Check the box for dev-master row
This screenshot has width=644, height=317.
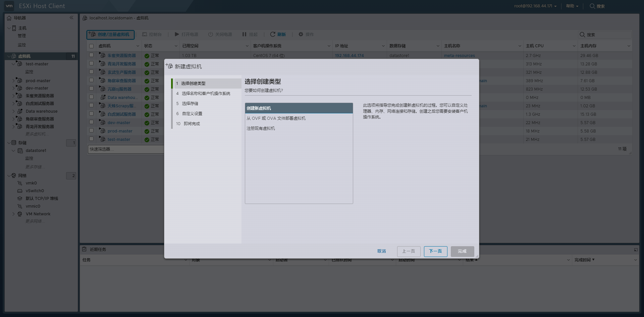point(91,122)
